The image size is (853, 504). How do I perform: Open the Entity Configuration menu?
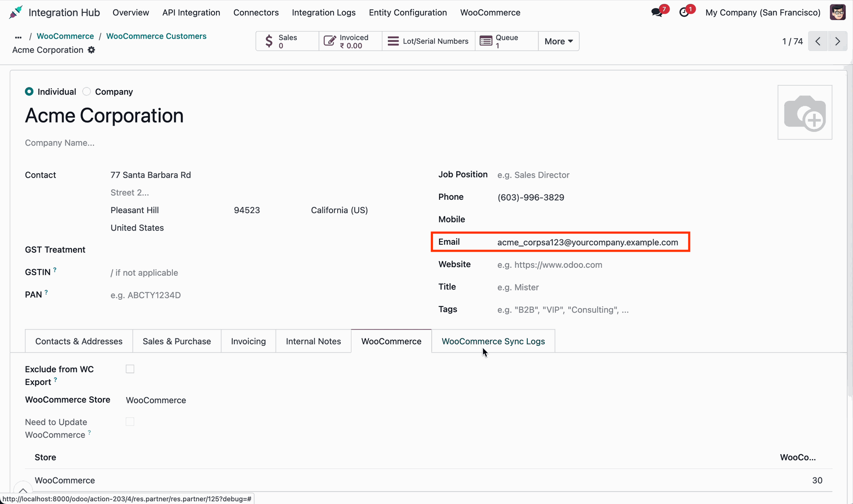[x=408, y=12]
